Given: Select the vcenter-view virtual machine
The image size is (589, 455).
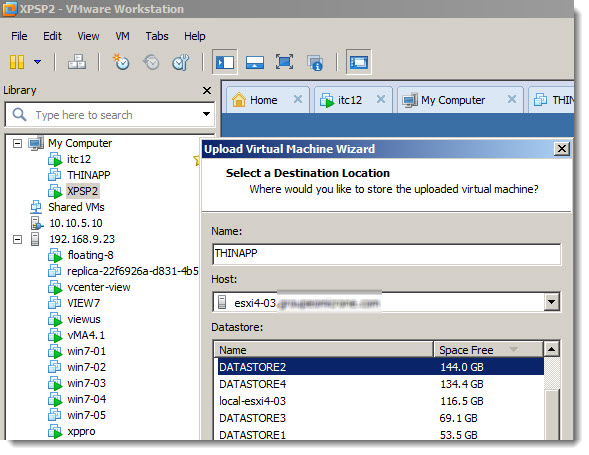Looking at the screenshot, I should tap(98, 287).
